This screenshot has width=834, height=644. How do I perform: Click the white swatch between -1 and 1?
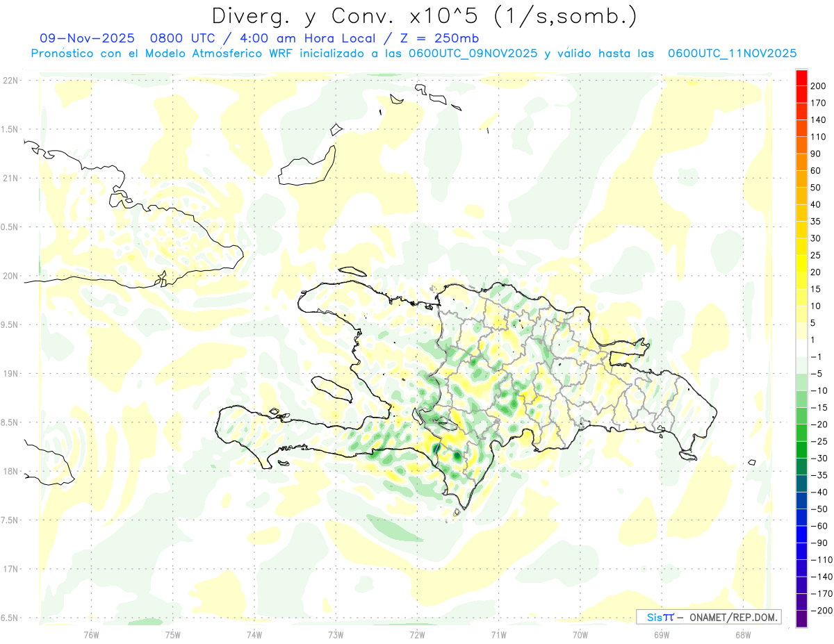(801, 348)
